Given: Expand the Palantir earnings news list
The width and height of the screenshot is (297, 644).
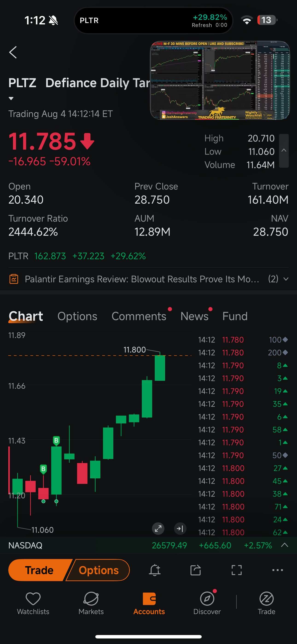Looking at the screenshot, I should (x=286, y=279).
